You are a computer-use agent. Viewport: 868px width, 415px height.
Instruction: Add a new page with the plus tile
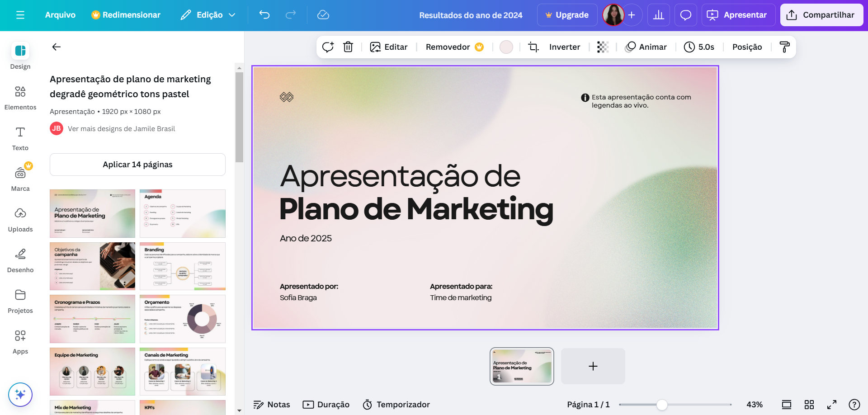click(x=593, y=366)
